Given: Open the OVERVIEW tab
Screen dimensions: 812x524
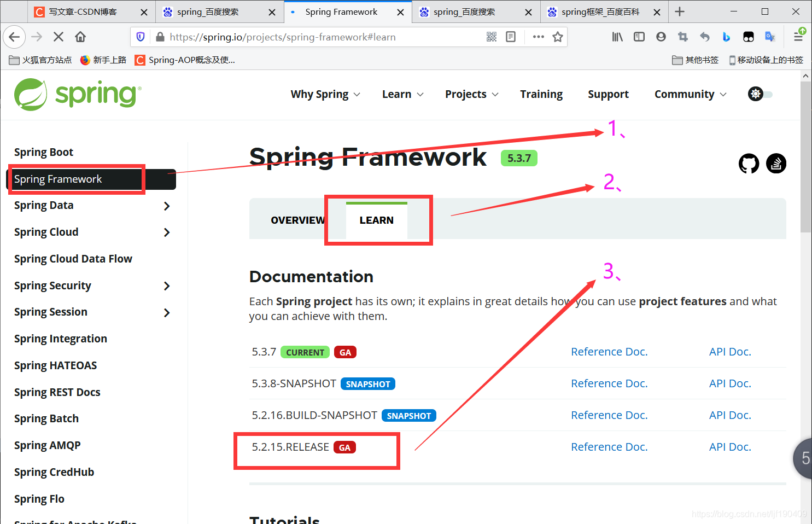Looking at the screenshot, I should (x=298, y=220).
